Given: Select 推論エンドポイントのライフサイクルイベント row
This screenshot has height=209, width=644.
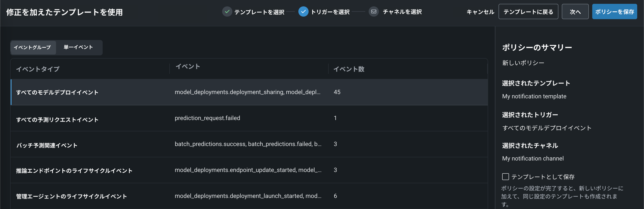Looking at the screenshot, I should pyautogui.click(x=74, y=171).
